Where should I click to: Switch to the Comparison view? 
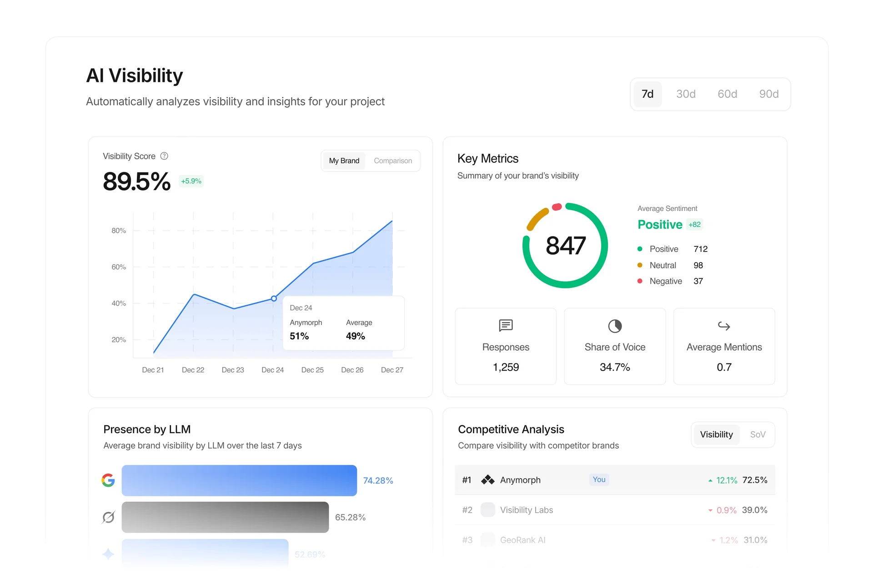tap(393, 161)
